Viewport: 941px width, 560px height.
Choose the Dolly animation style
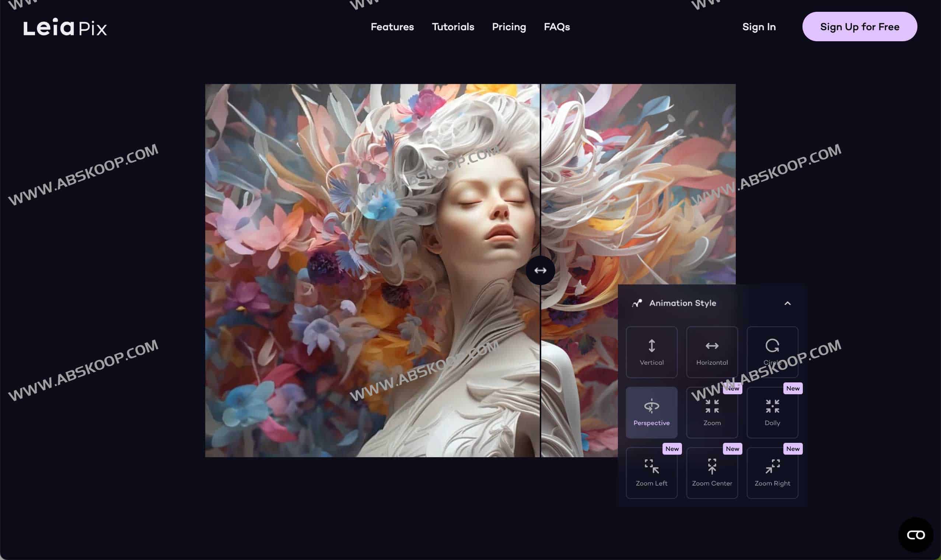click(772, 412)
